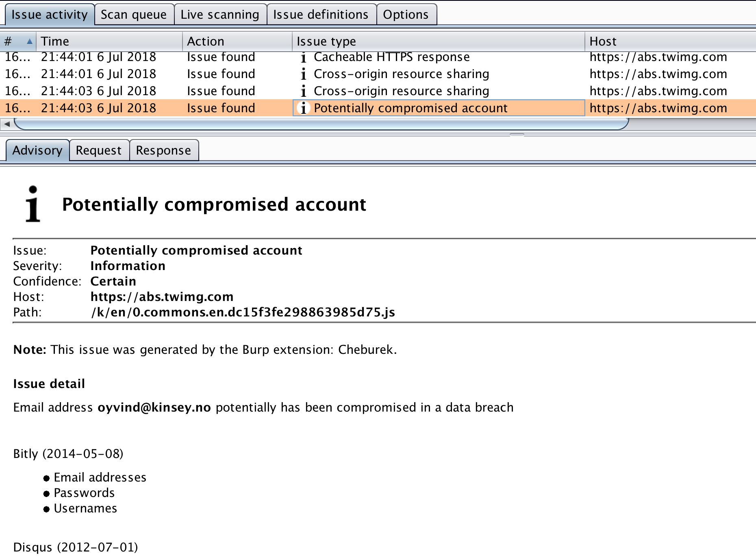Click the email oyvind@kinsey.no

154,408
